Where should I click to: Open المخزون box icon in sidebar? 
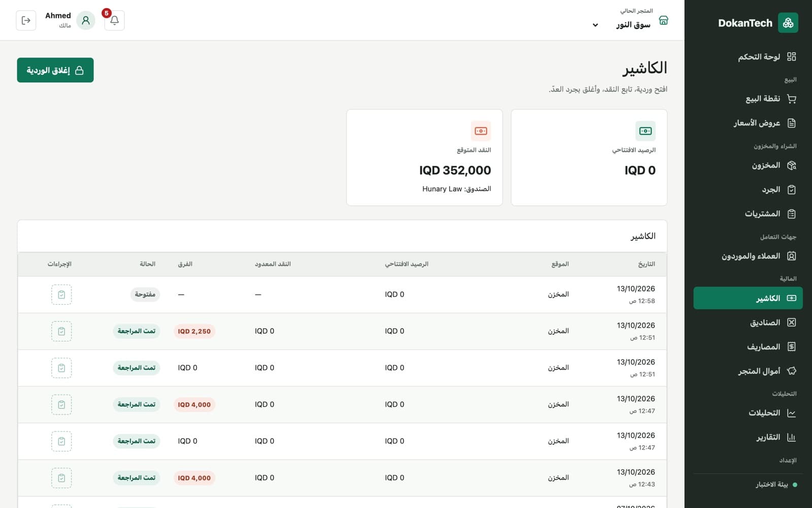791,165
